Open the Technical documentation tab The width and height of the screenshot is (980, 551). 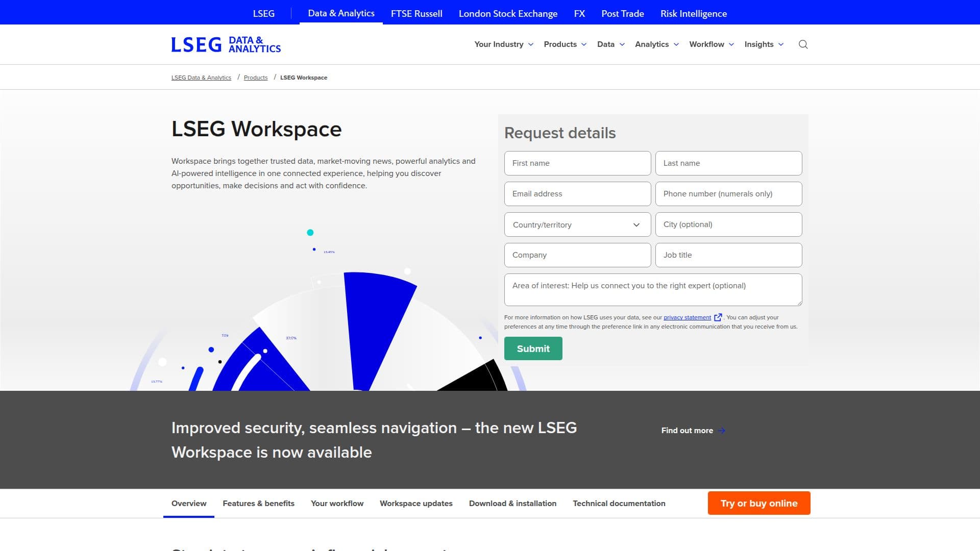(x=619, y=504)
